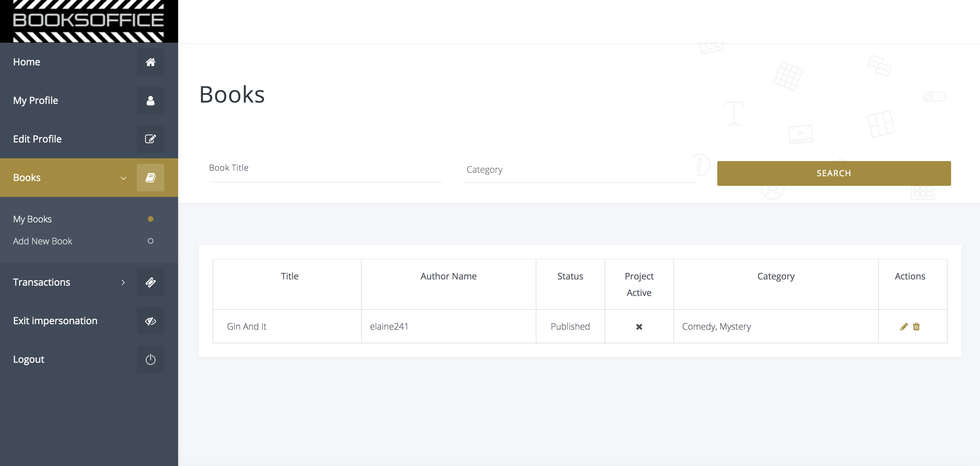Click the filled bullet next to My Books
Image resolution: width=980 pixels, height=466 pixels.
click(x=151, y=219)
